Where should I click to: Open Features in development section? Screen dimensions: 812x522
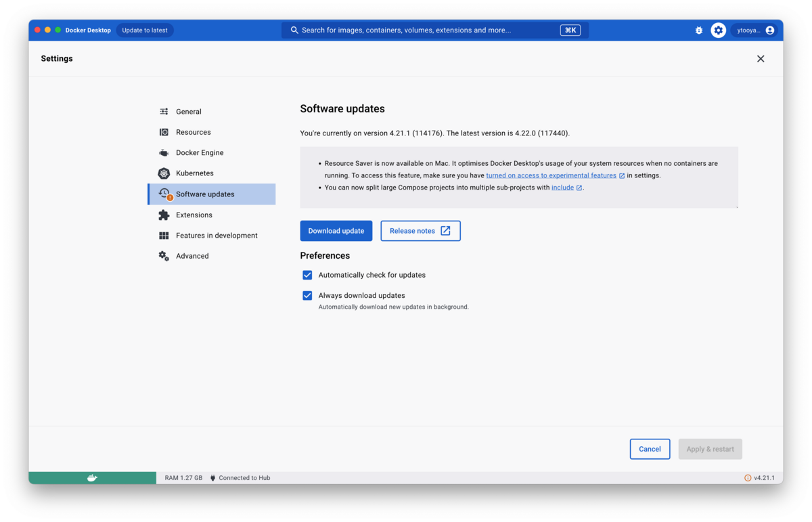[212, 236]
